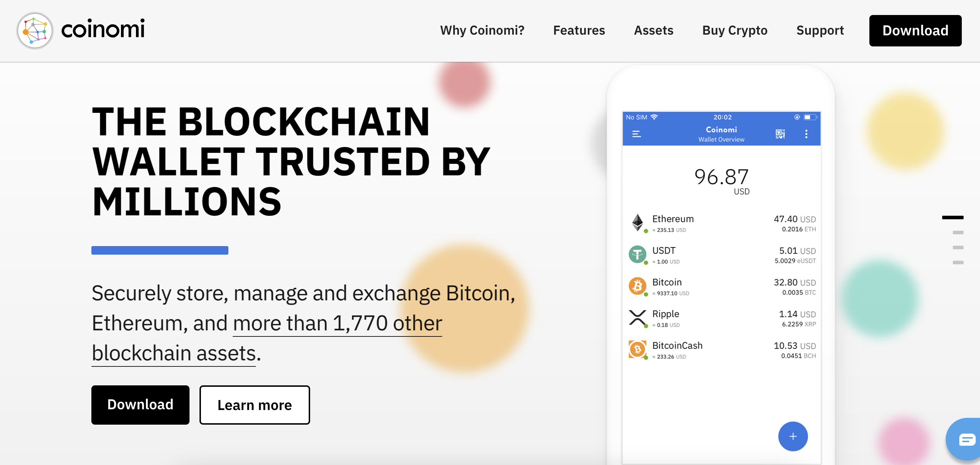Open the Assets navigation item
The image size is (980, 465).
653,30
